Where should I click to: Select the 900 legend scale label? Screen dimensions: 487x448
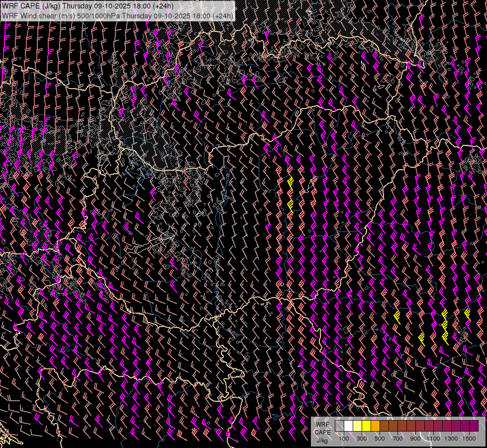pyautogui.click(x=415, y=439)
